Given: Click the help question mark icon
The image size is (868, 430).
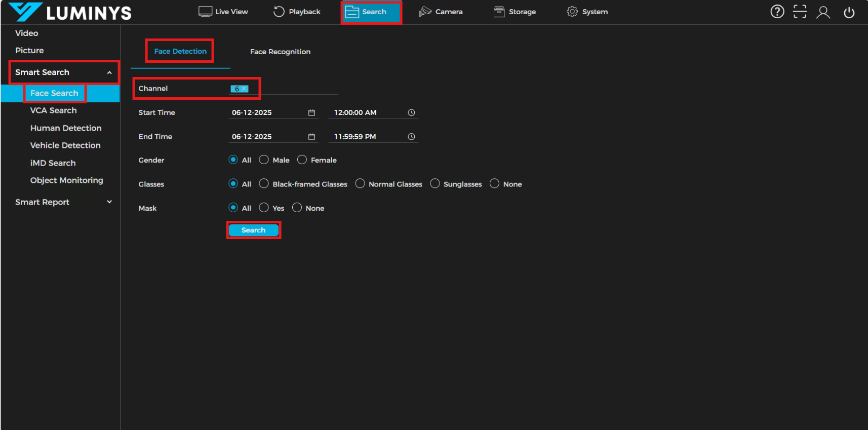Looking at the screenshot, I should click(777, 12).
